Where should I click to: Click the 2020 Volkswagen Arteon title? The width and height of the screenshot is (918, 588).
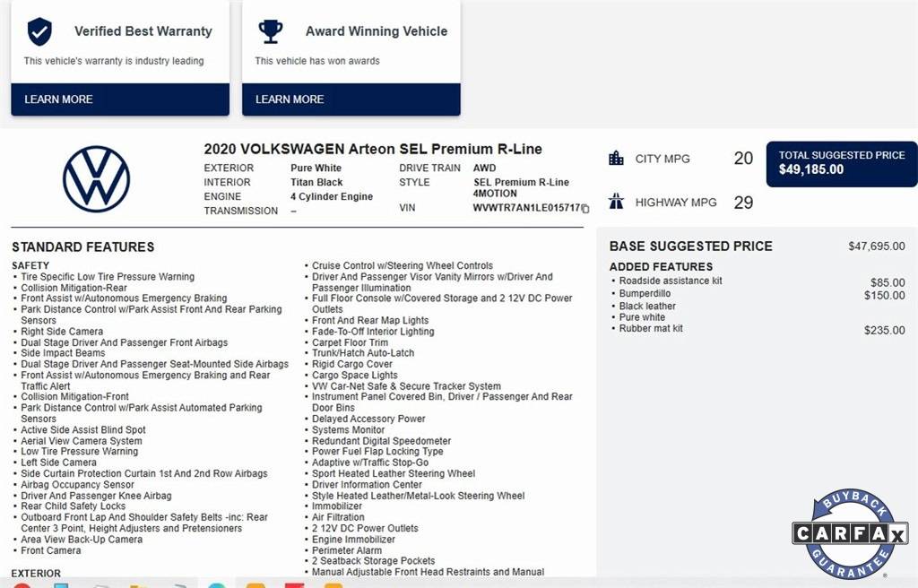click(x=373, y=149)
